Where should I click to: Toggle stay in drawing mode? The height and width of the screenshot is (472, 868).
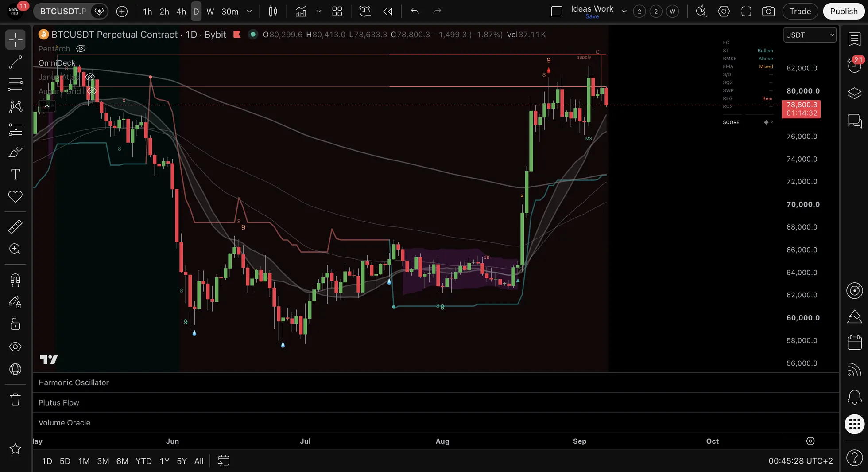coord(15,302)
